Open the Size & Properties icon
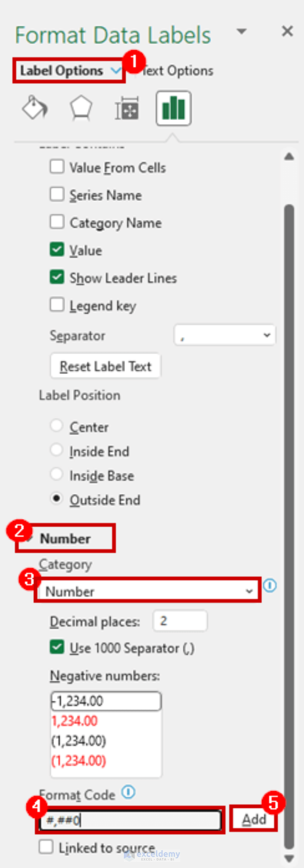The image size is (304, 868). click(127, 108)
